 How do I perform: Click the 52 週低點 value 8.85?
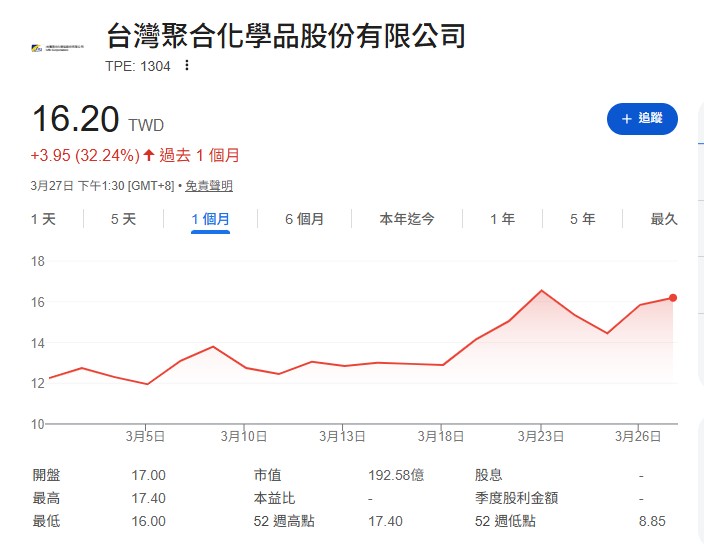point(652,521)
